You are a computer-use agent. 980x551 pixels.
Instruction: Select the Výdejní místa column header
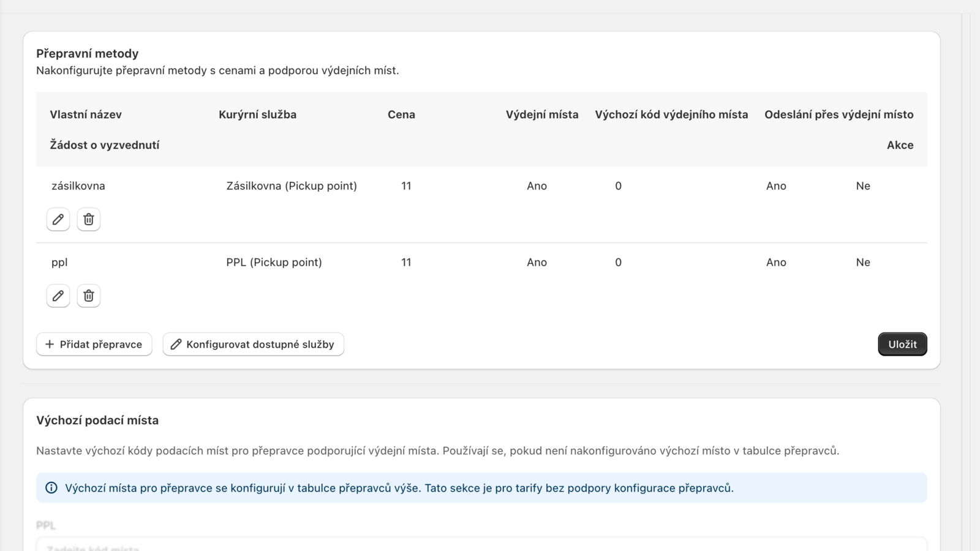tap(542, 114)
